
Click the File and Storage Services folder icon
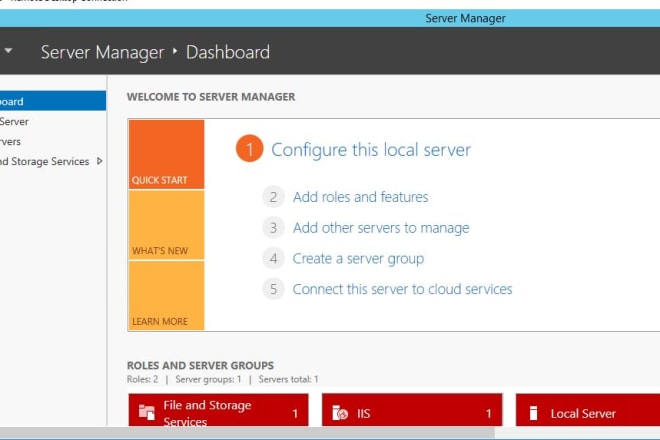(x=147, y=412)
